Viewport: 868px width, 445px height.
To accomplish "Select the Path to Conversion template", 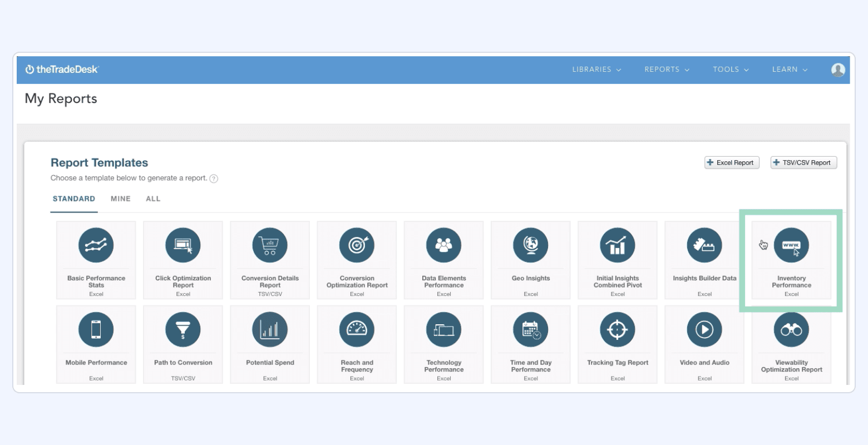I will [x=183, y=344].
